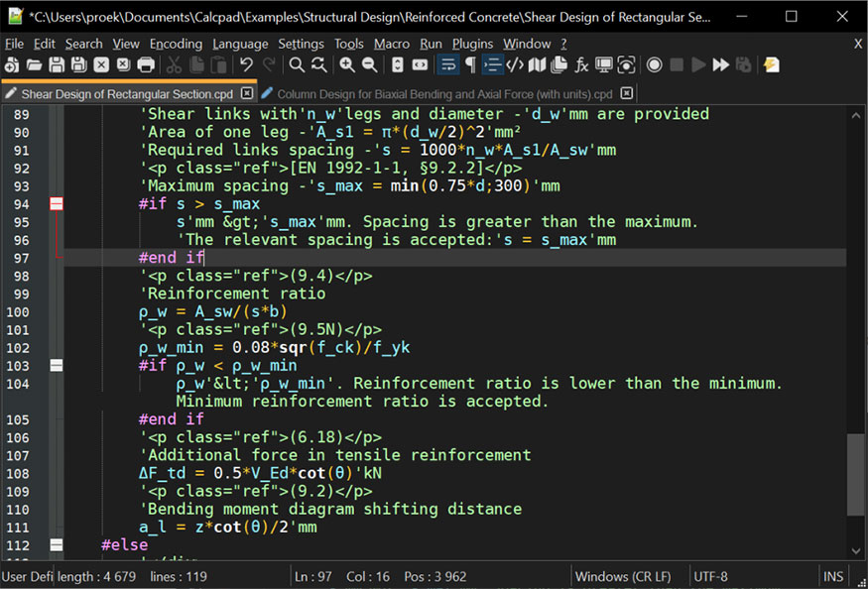Zoom in on the text
Image resolution: width=868 pixels, height=589 pixels.
tap(344, 64)
